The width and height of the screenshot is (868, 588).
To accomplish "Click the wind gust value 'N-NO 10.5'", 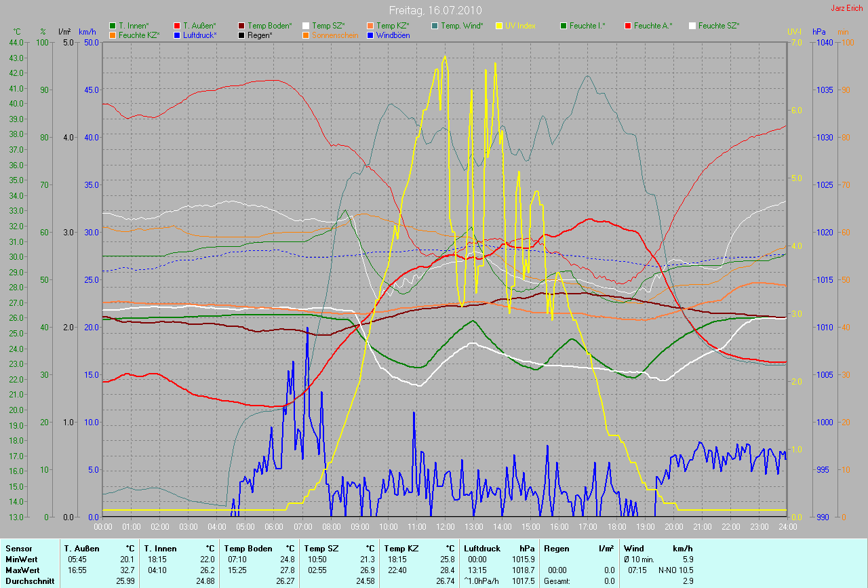I will [675, 570].
